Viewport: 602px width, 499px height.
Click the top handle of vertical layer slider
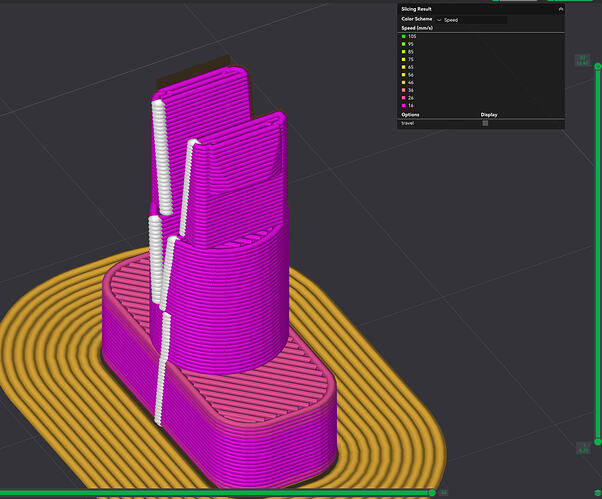[598, 66]
